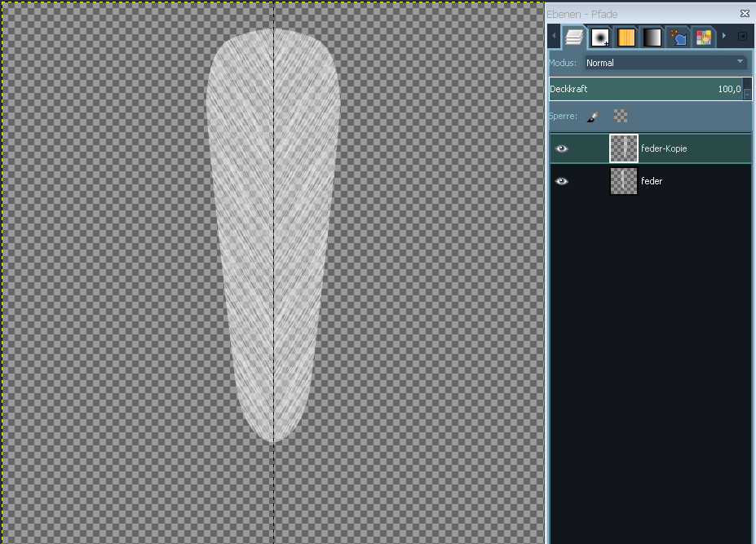Switch to the Layers (Ebenen) tab
The image size is (756, 544).
(x=574, y=38)
